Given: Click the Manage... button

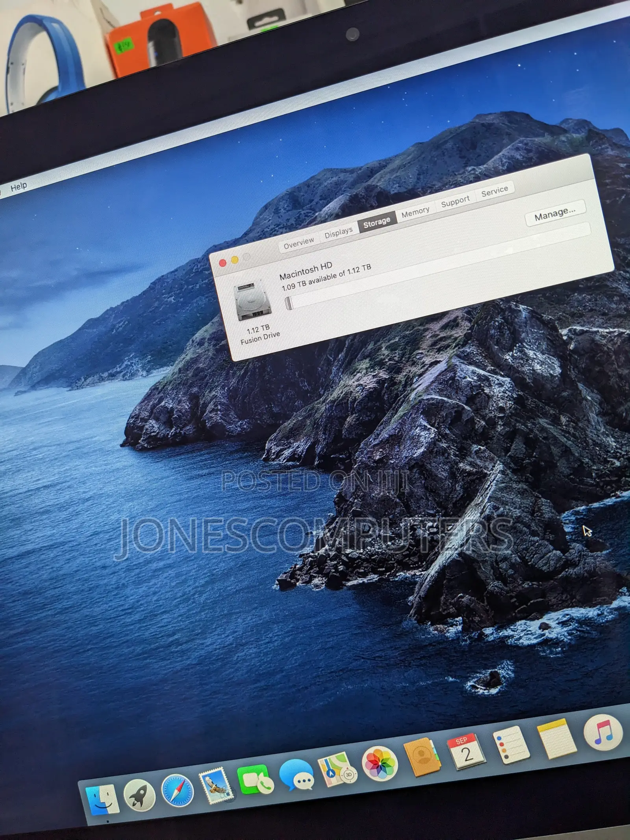Looking at the screenshot, I should pos(555,213).
